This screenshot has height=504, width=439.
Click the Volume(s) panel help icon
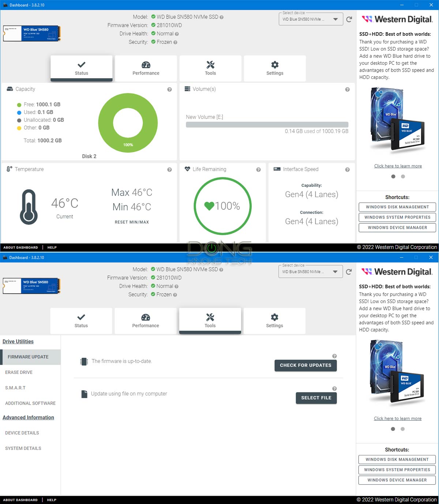(347, 90)
